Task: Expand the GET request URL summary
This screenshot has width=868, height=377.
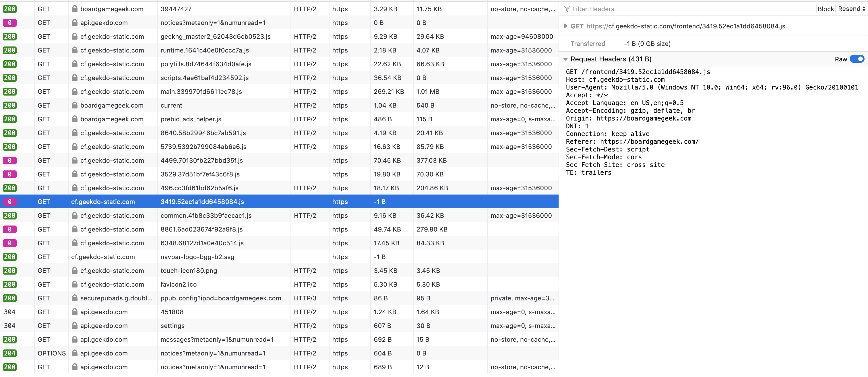Action: (566, 26)
